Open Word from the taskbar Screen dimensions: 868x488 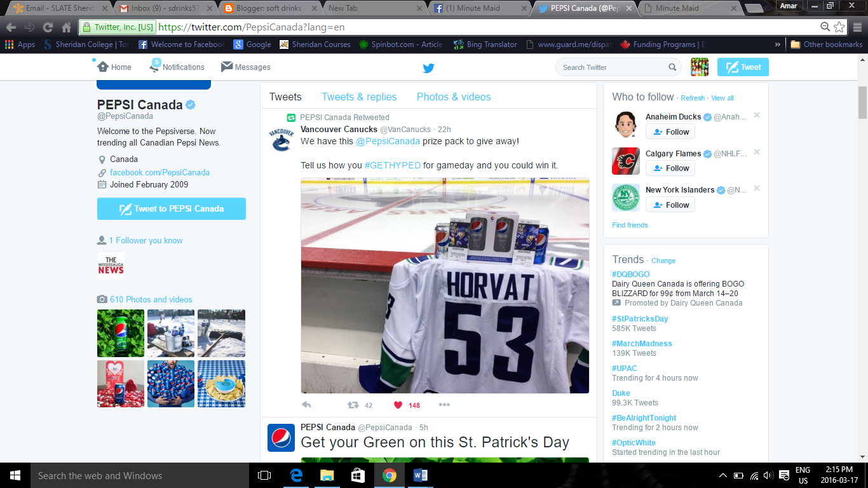click(421, 475)
